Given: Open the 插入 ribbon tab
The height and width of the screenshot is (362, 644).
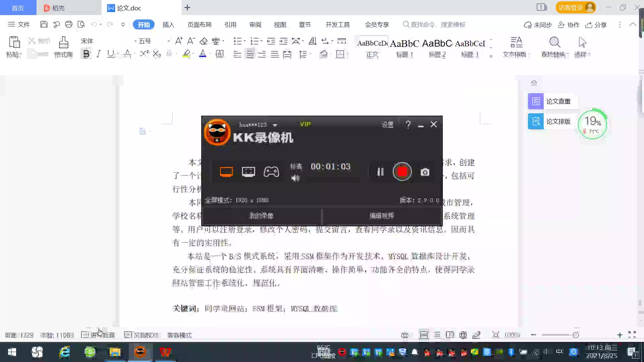Looking at the screenshot, I should coord(168,24).
